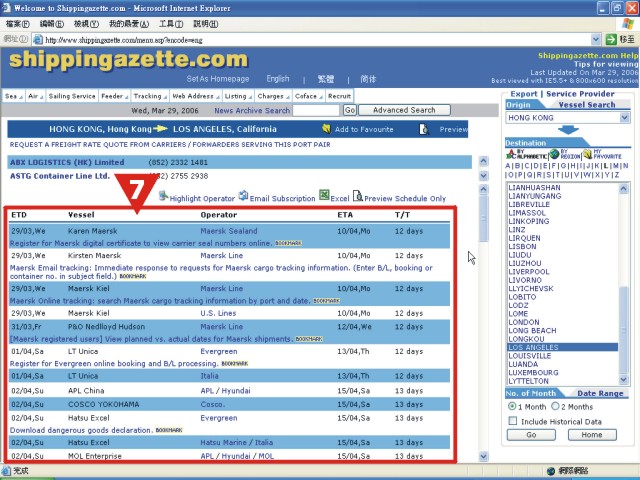Image resolution: width=640 pixels, height=480 pixels.
Task: Select destination My Favourite icon
Action: coord(587,154)
